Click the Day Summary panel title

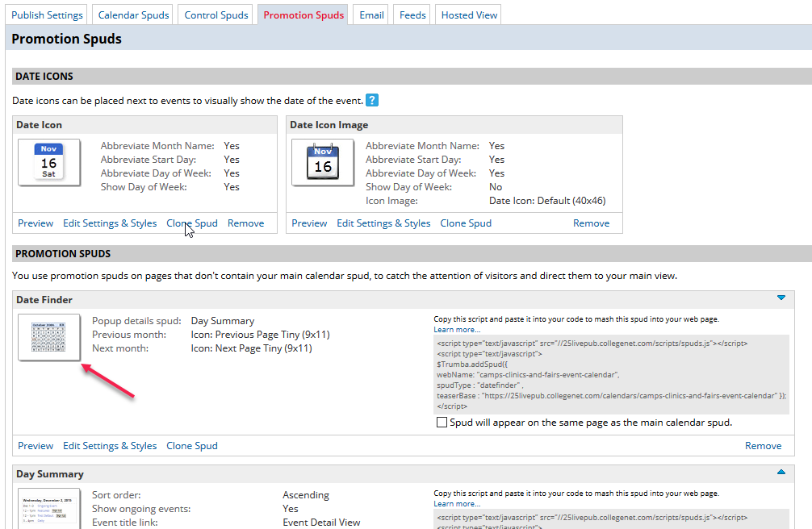click(50, 474)
